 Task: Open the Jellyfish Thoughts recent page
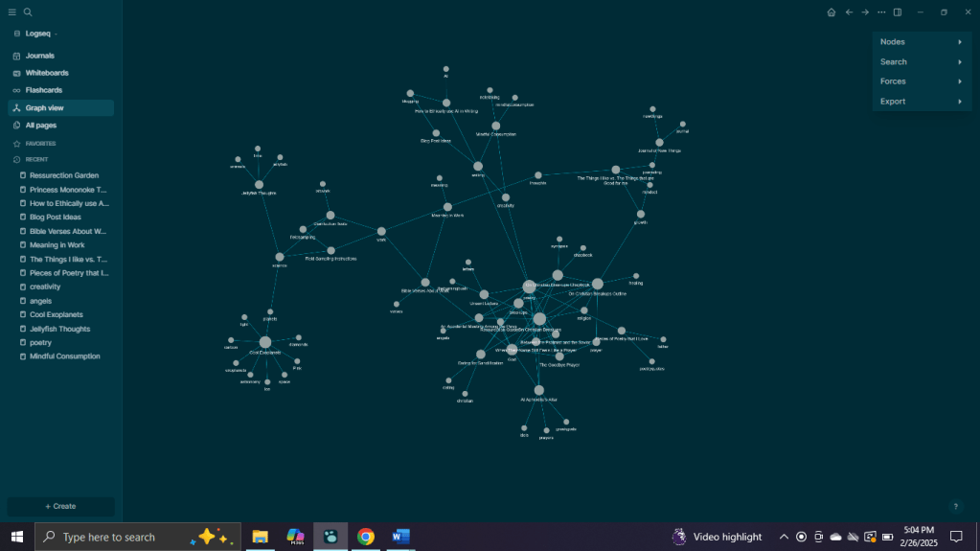[x=59, y=329]
